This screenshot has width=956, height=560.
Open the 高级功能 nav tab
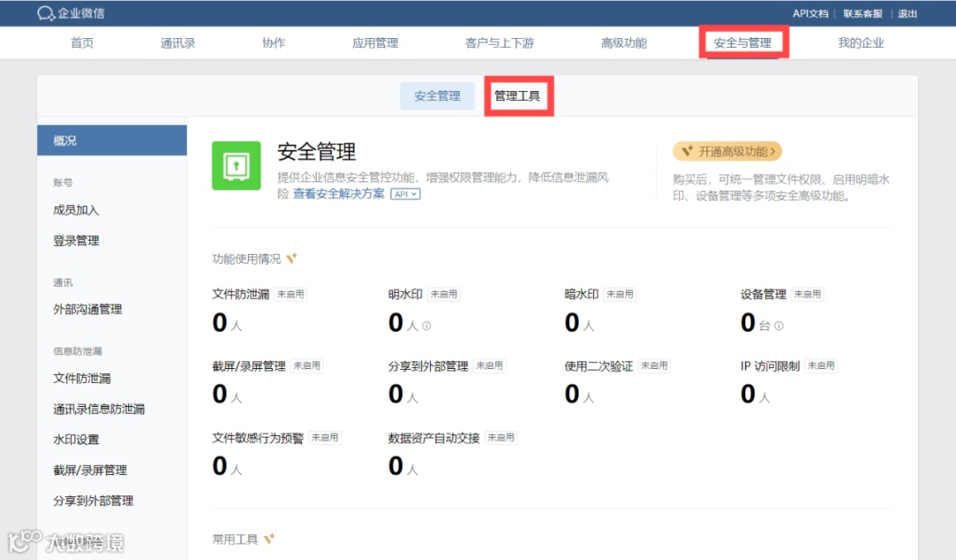pyautogui.click(x=624, y=42)
